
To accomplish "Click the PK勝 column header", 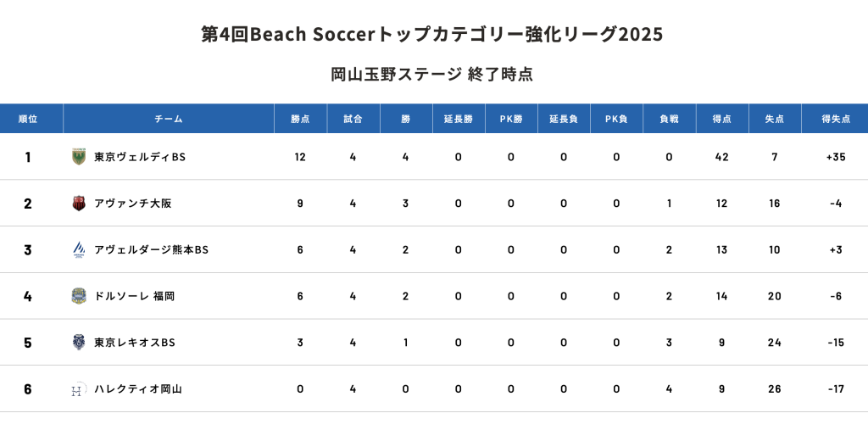I will [511, 119].
